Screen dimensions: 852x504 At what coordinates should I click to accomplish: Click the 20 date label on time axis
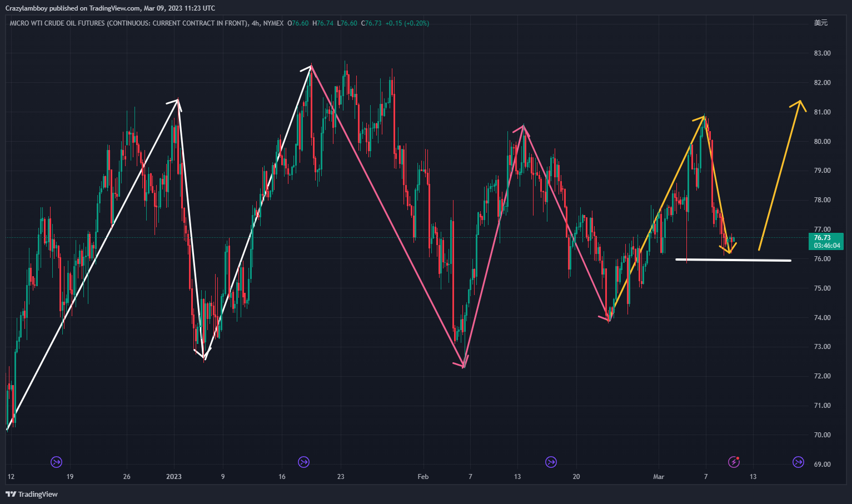point(576,477)
